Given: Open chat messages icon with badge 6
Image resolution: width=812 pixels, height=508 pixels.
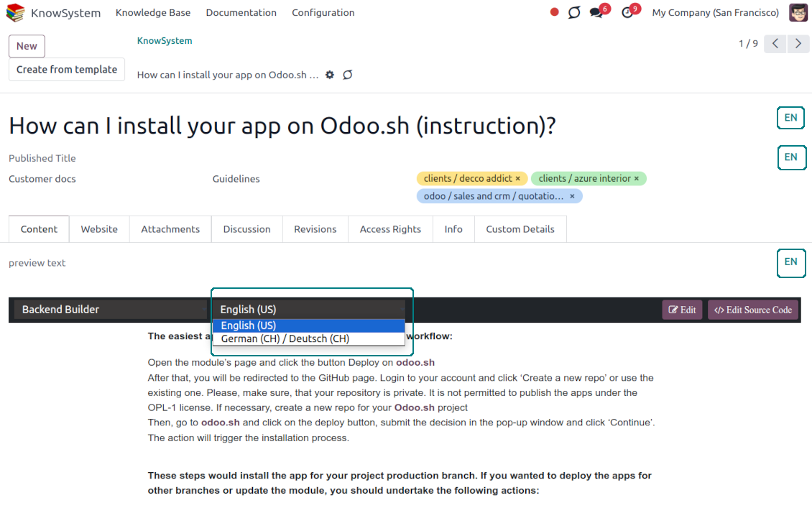Looking at the screenshot, I should click(597, 12).
